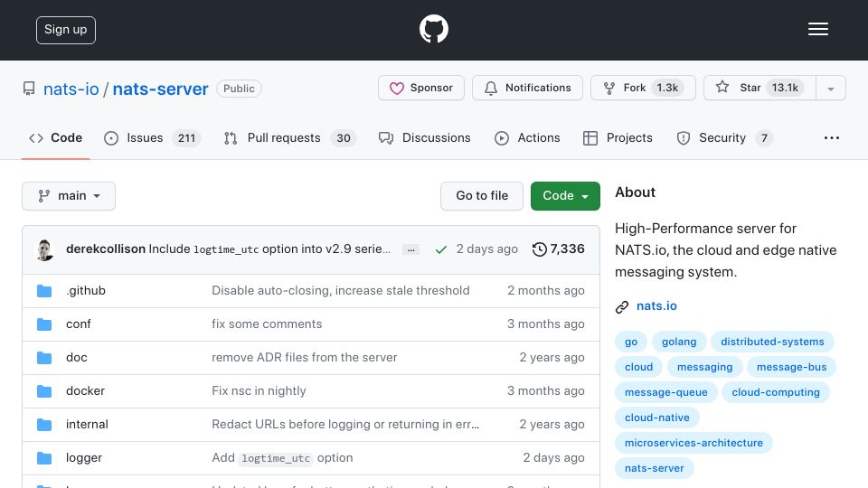Switch to the Code tab

[x=55, y=137]
